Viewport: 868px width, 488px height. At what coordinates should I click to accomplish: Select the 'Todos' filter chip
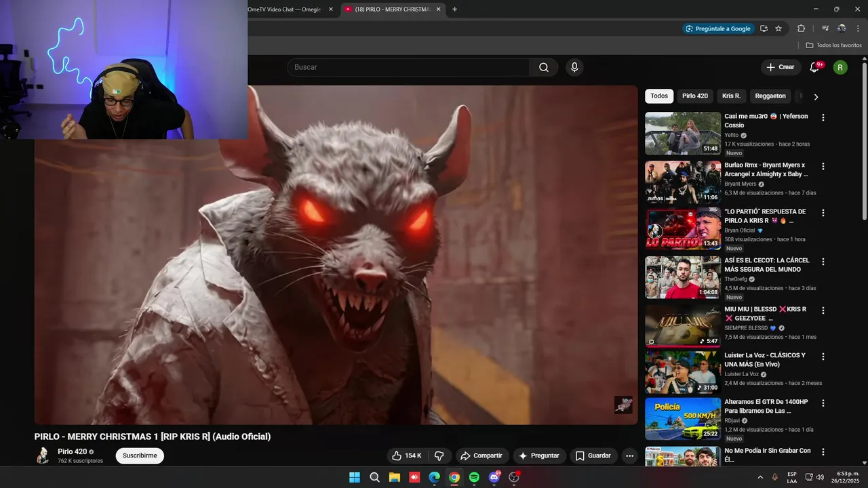tap(659, 96)
